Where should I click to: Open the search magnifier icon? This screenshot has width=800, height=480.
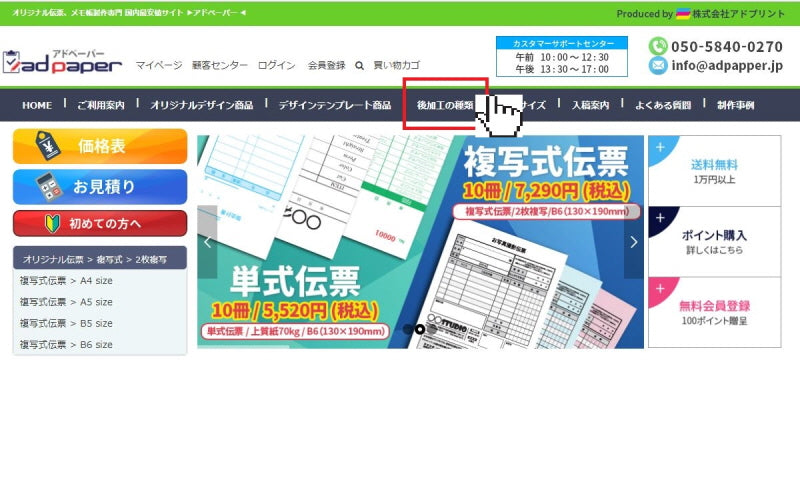point(359,66)
